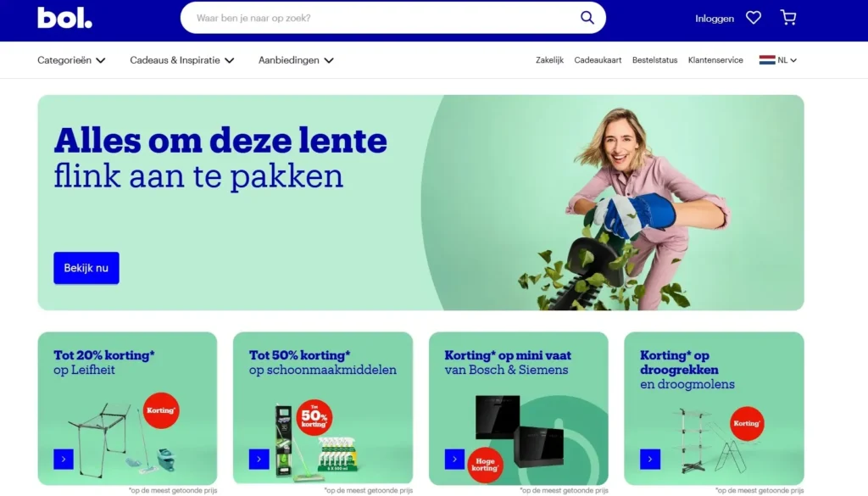
Task: Open the shopping cart icon
Action: [788, 18]
